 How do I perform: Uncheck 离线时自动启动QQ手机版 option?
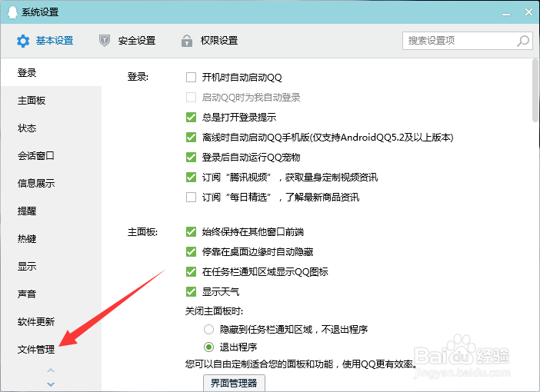tap(191, 137)
